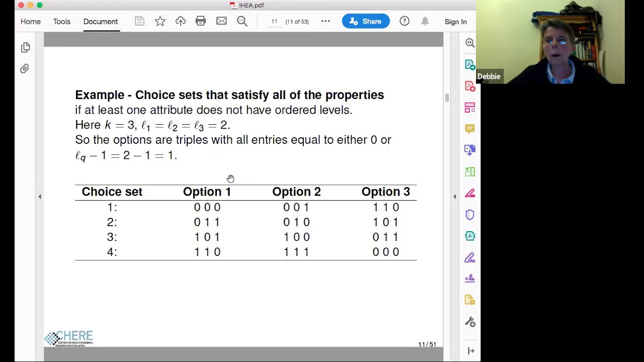This screenshot has width=644, height=362.
Task: Open page thumbnails panel icon
Action: tap(26, 47)
